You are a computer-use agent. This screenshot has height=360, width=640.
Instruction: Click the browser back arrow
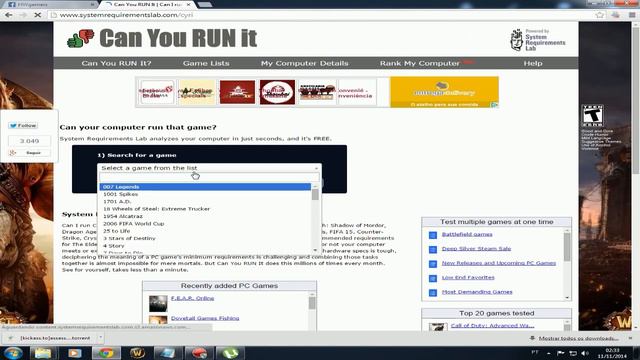tap(9, 15)
